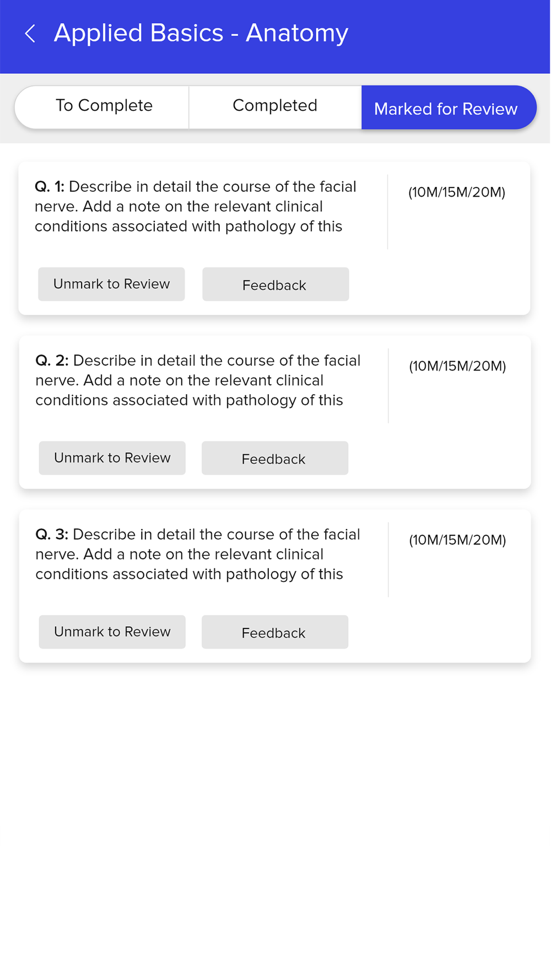Click the Applied Basics - Anatomy title
Viewport: 551px width, 980px height.
[x=201, y=33]
